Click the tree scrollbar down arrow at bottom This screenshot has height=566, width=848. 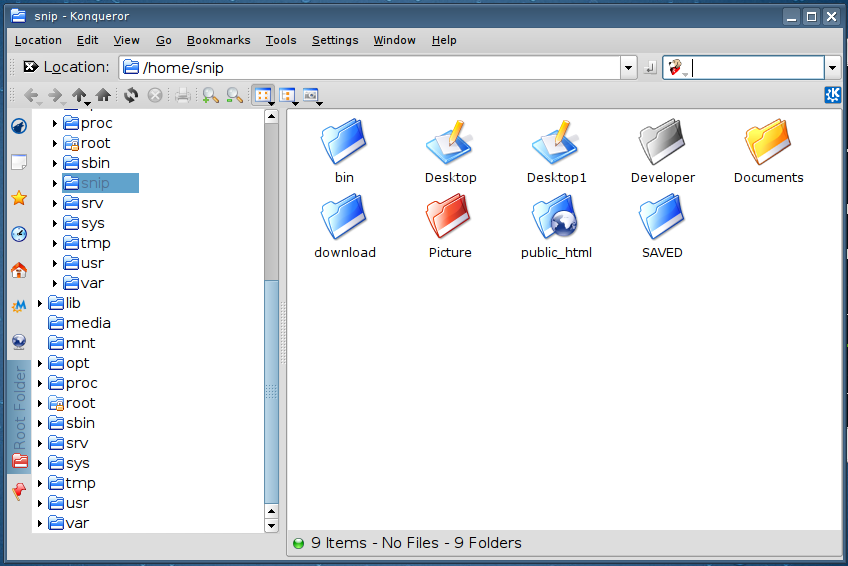tap(271, 525)
